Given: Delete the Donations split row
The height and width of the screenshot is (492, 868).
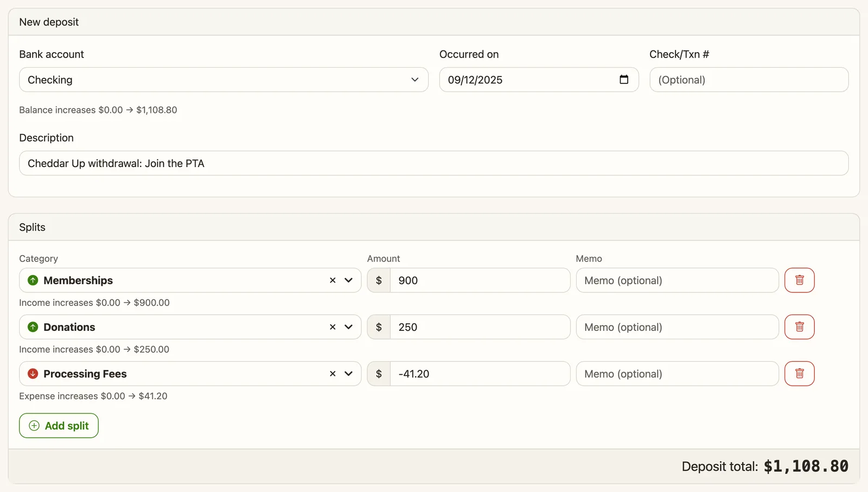Looking at the screenshot, I should tap(799, 327).
